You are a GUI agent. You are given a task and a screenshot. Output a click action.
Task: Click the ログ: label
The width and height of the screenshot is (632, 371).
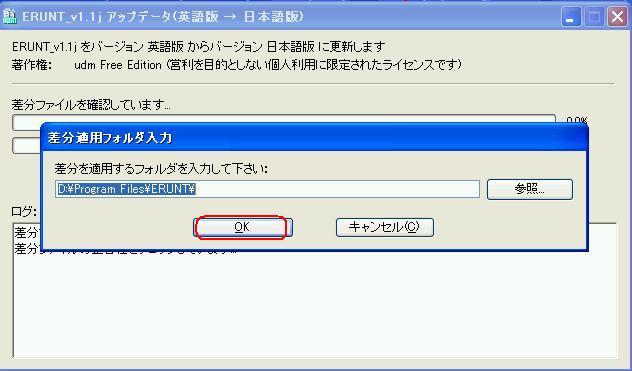[24, 212]
